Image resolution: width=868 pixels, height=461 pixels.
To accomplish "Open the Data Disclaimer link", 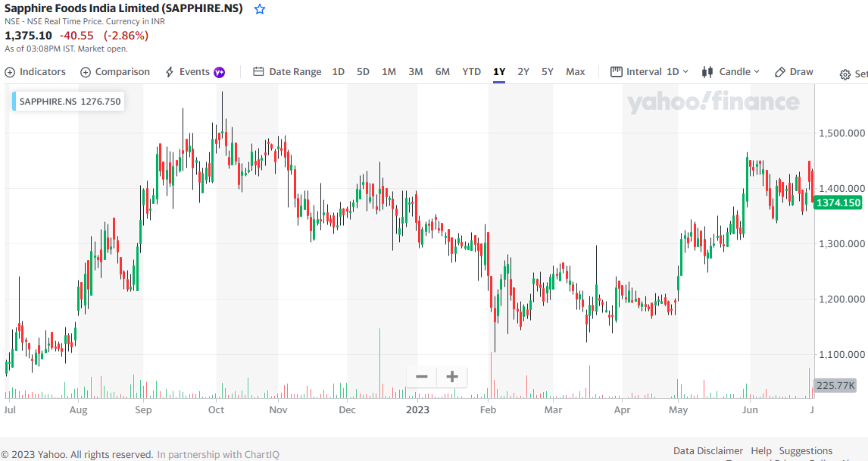I will (x=708, y=451).
